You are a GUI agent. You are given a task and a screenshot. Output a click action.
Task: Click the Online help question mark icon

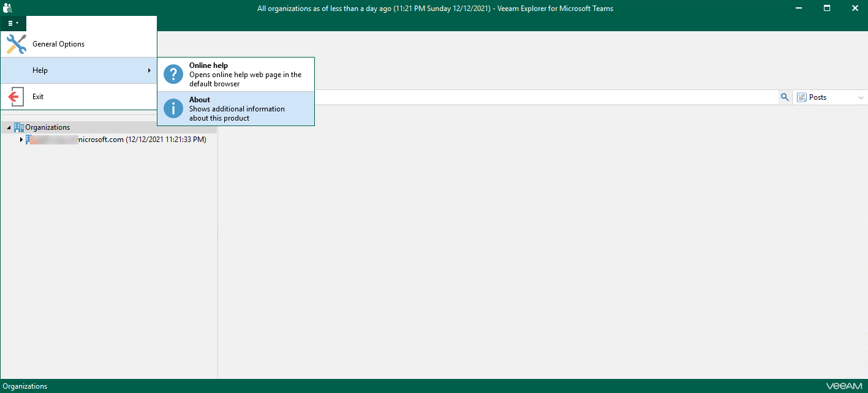point(173,75)
